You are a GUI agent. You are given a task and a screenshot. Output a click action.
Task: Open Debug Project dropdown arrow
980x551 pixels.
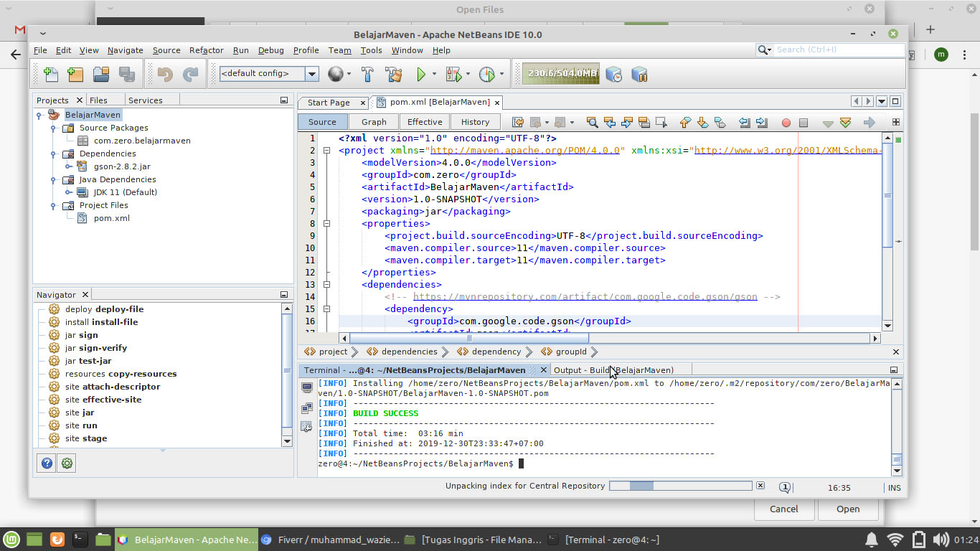coord(468,74)
